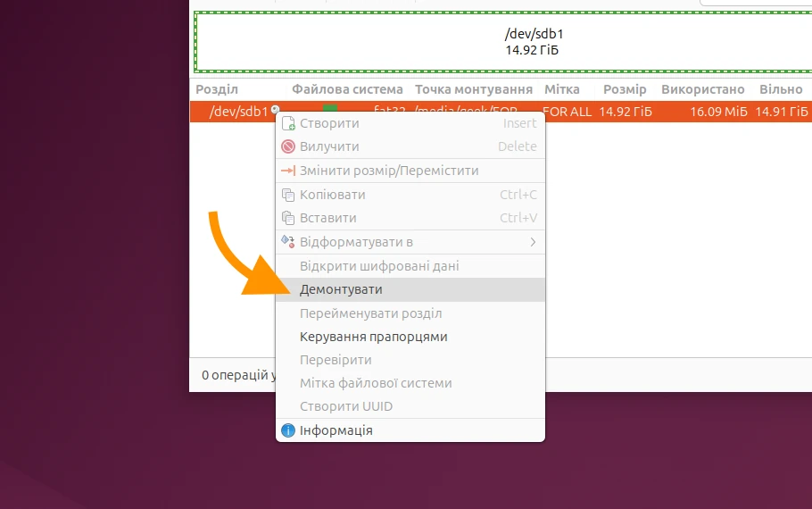Image resolution: width=812 pixels, height=509 pixels.
Task: Click the /dev/sdb1 partition name in table row
Action: tap(239, 112)
